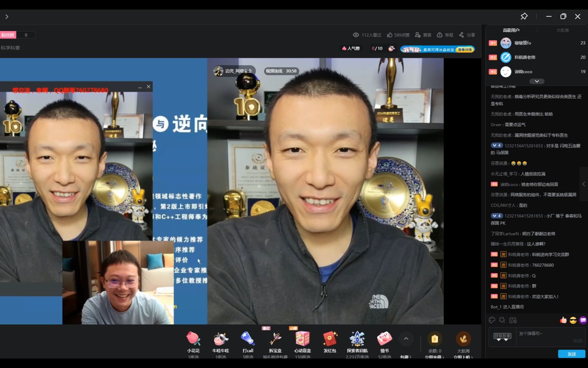Click the battery balance icon
Image resolution: width=588 pixels, height=368 pixels.
click(435, 339)
